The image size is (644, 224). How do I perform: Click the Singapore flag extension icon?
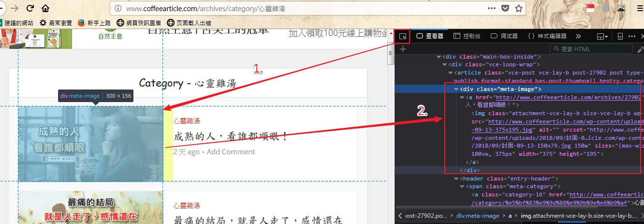point(590,8)
